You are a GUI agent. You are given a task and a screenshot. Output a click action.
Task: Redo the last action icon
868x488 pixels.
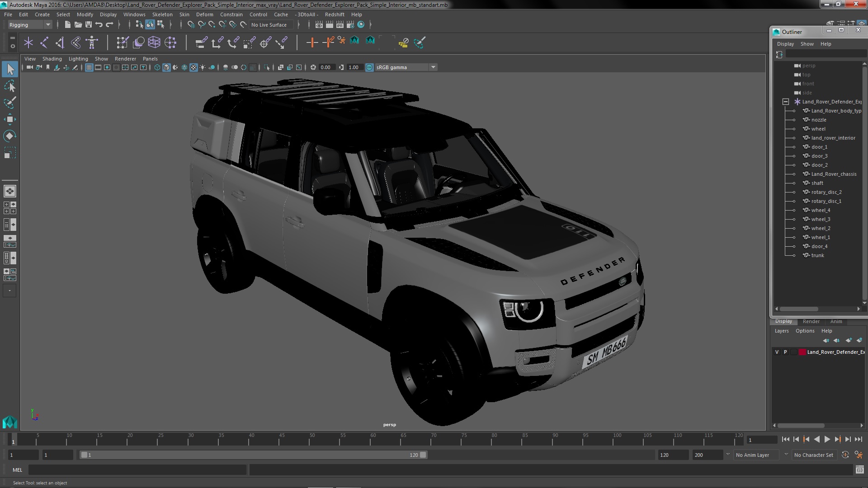(x=109, y=24)
